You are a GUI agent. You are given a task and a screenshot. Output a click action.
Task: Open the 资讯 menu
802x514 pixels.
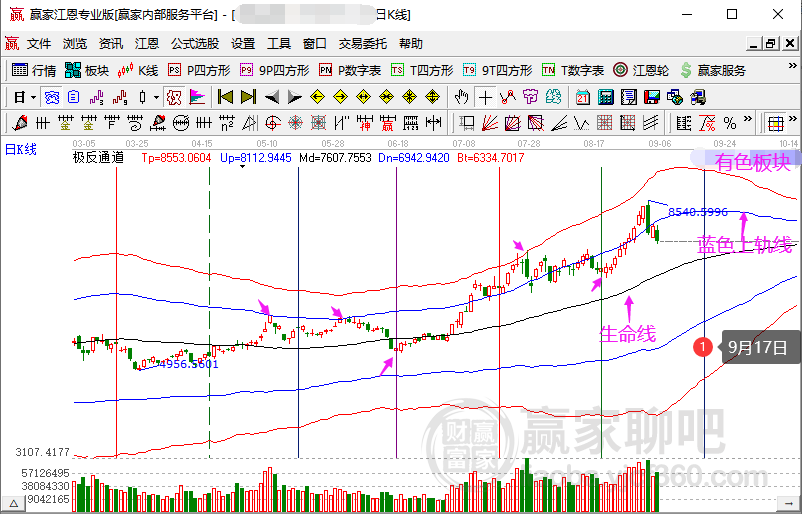pyautogui.click(x=110, y=43)
